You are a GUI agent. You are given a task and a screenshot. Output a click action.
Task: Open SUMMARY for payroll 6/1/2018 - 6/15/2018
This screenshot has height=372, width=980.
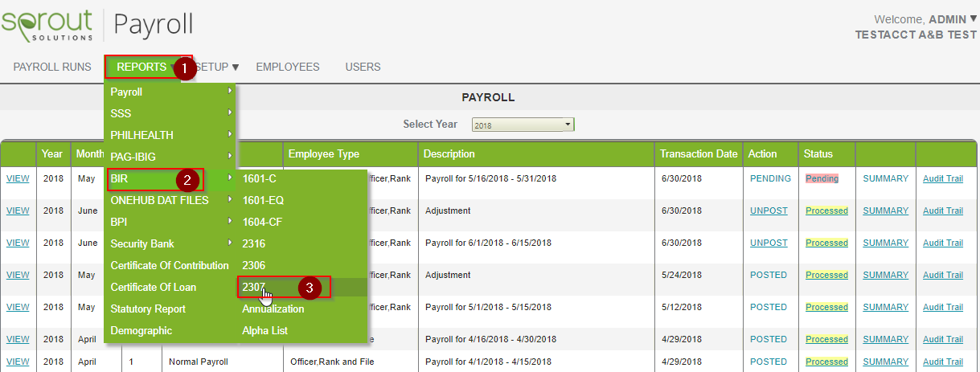[x=886, y=243]
